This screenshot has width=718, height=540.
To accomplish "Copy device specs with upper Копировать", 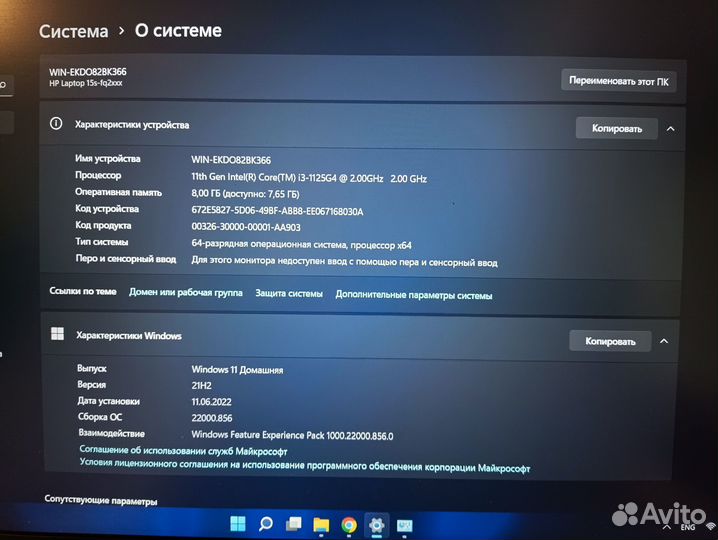I will [x=617, y=128].
